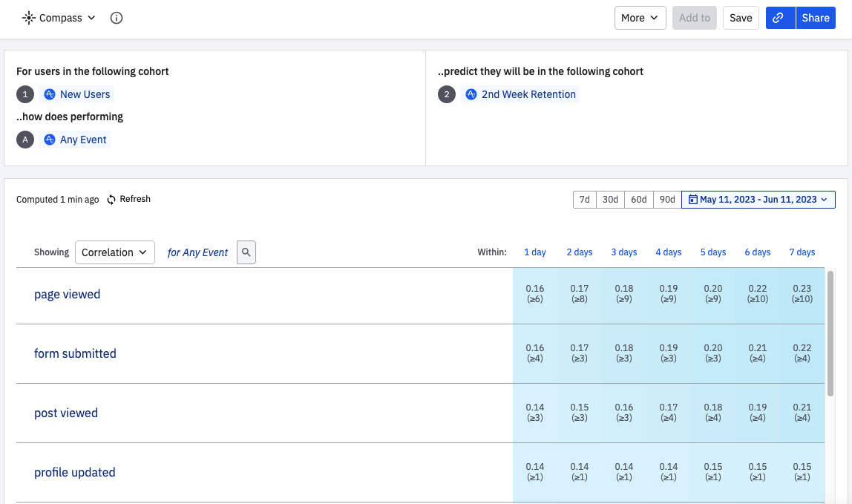Sort by the 6 days column
852x504 pixels.
click(758, 252)
